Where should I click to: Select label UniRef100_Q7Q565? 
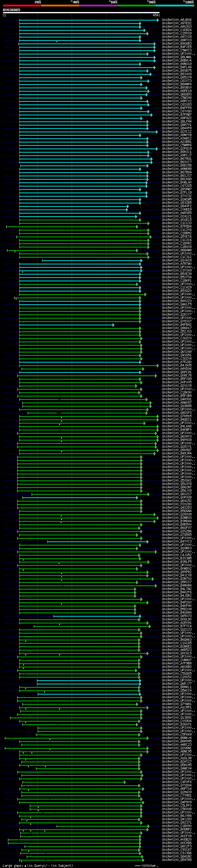pyautogui.click(x=177, y=535)
